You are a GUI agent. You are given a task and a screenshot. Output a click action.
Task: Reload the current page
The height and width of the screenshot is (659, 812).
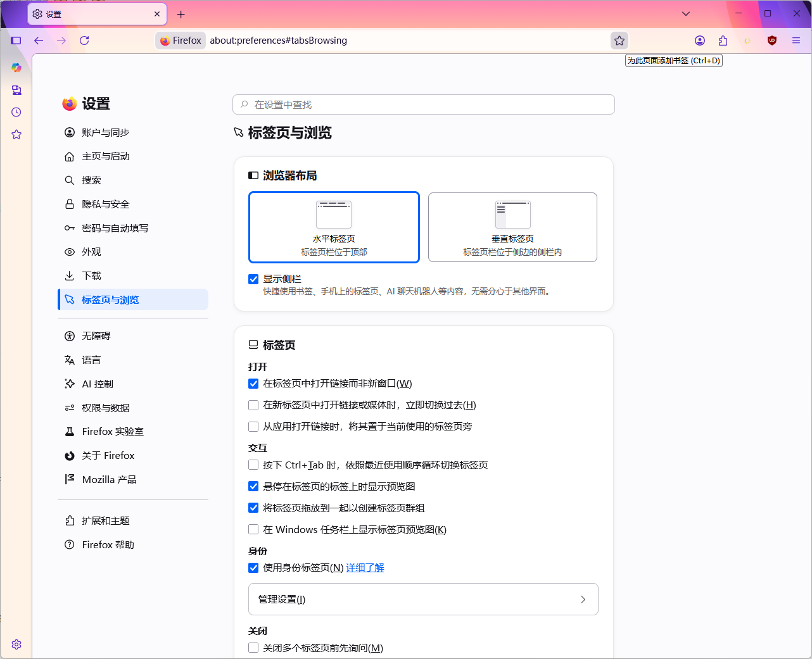point(84,41)
